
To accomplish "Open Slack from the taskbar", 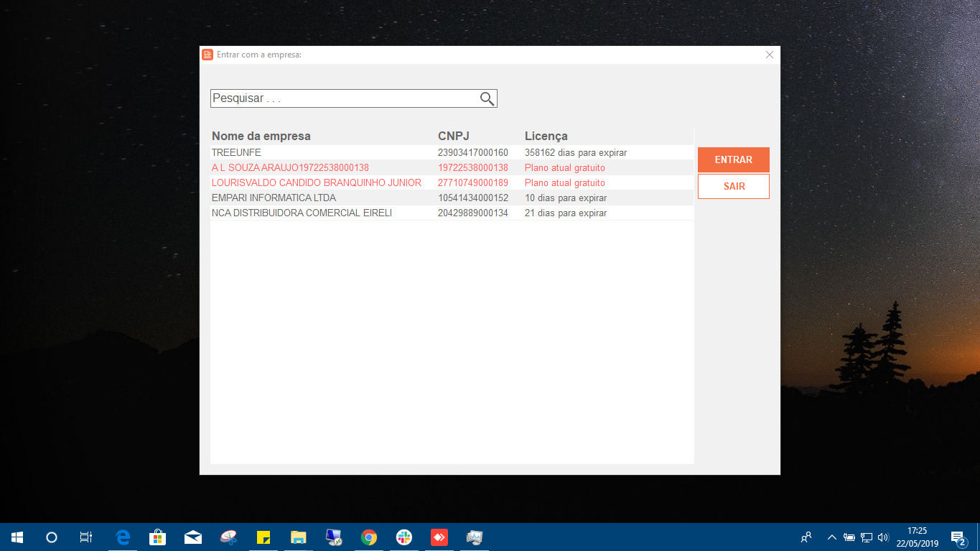I will coord(404,537).
